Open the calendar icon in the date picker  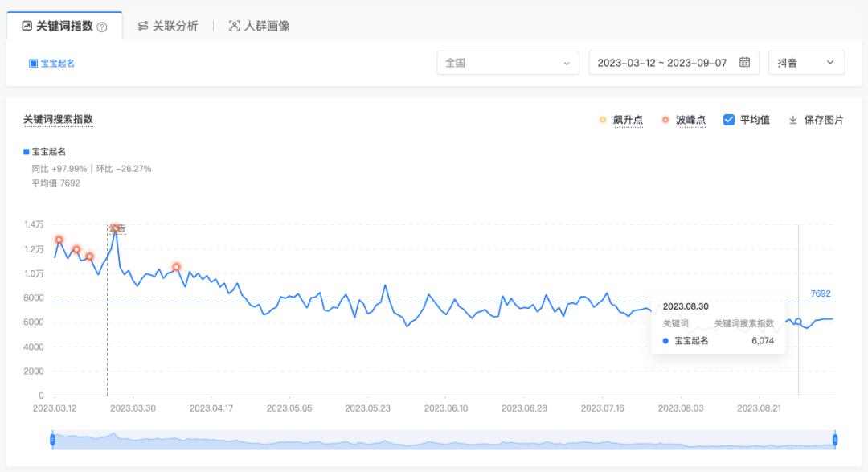coord(744,62)
